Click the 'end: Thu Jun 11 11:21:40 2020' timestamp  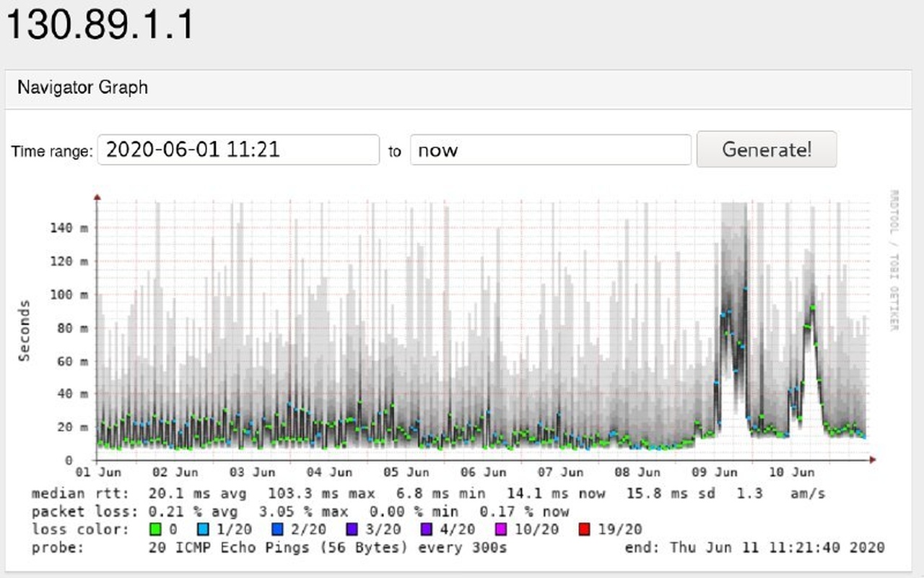click(754, 548)
